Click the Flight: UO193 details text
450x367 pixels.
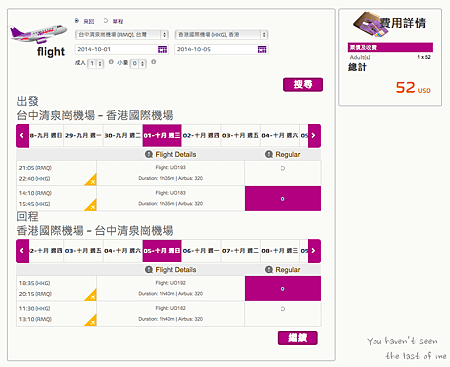pyautogui.click(x=170, y=167)
